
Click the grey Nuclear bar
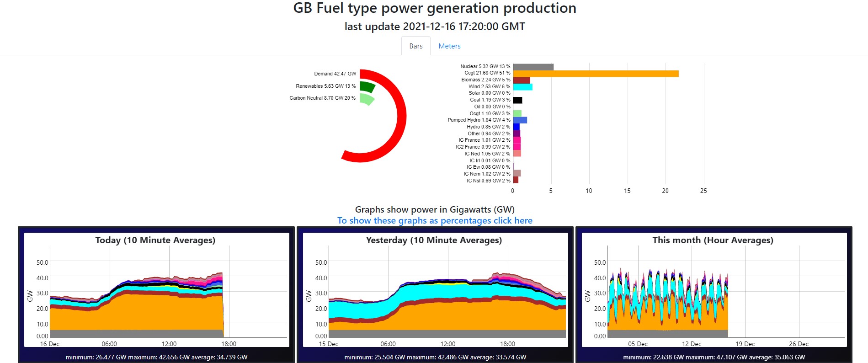pyautogui.click(x=533, y=67)
